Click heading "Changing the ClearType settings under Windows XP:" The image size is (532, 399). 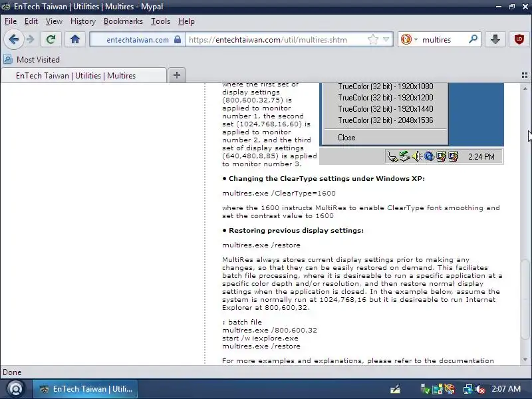tap(327, 179)
